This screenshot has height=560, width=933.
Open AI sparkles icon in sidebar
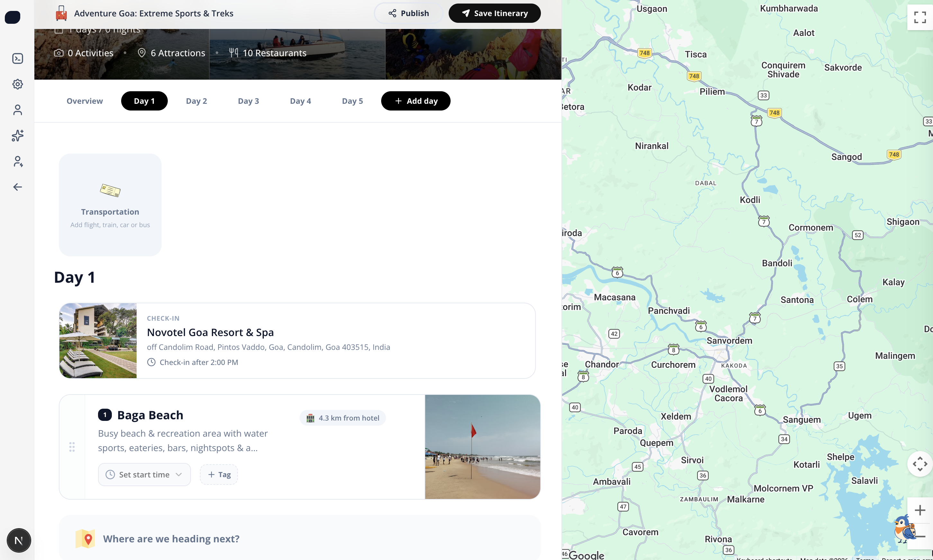(x=18, y=136)
